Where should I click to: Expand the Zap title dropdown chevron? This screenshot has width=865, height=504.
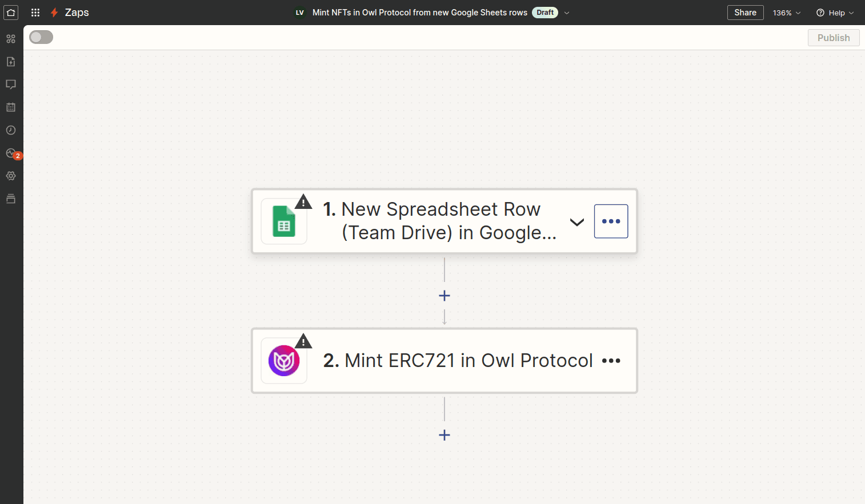tap(567, 13)
